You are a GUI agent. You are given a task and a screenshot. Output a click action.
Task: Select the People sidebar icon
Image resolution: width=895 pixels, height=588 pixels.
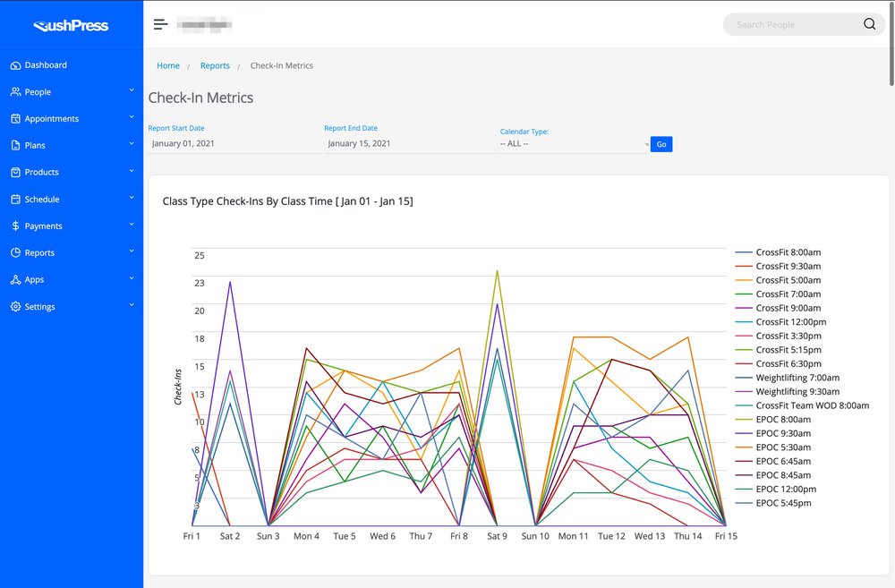pos(15,91)
